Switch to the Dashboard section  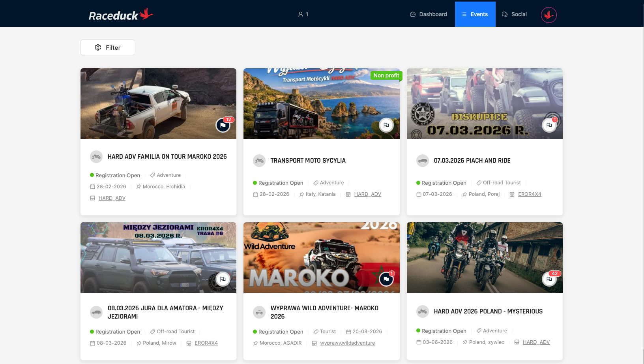pos(428,14)
